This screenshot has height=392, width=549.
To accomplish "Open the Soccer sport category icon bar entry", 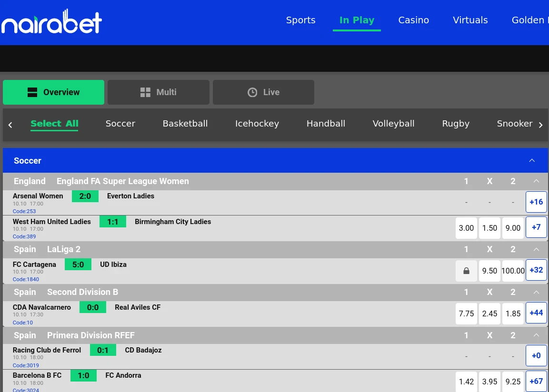I will click(x=120, y=124).
